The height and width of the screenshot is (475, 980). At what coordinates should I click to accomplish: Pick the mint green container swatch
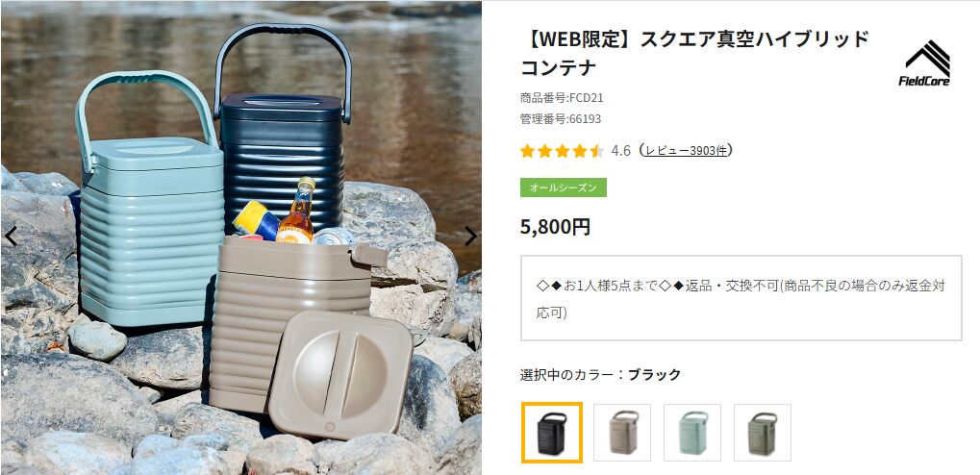[691, 433]
